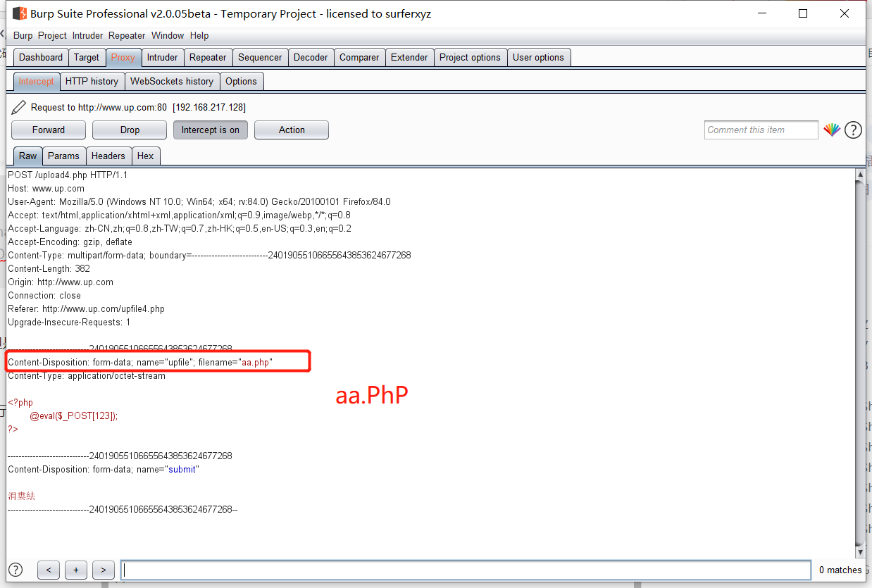The height and width of the screenshot is (588, 872).
Task: Switch to the Dashboard tab
Action: pyautogui.click(x=41, y=58)
